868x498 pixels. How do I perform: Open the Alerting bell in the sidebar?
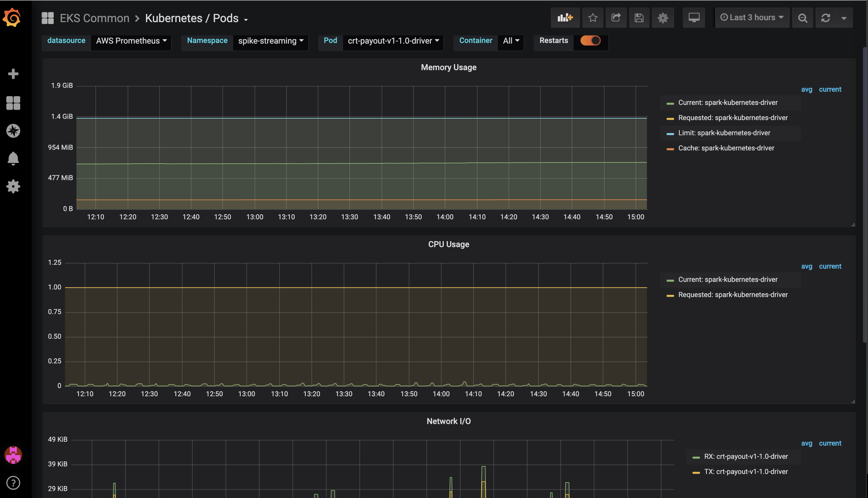tap(13, 158)
